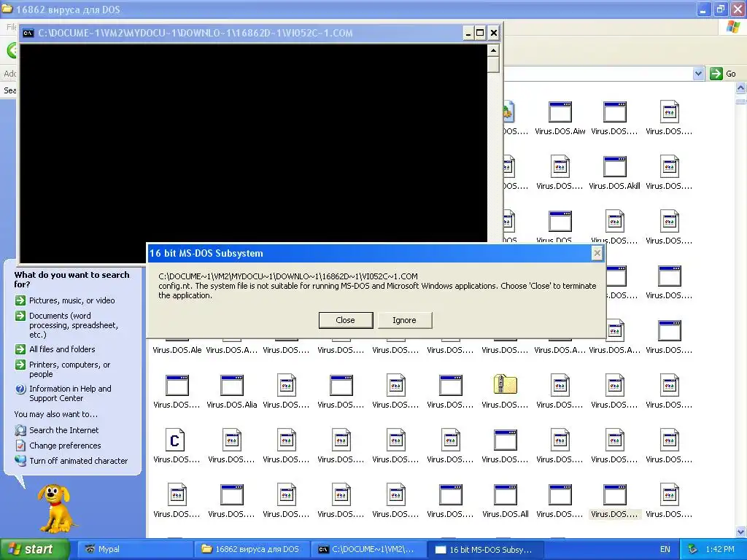Close the 16862 вируса для DOS Explorer window
Image resolution: width=747 pixels, height=560 pixels.
738,9
